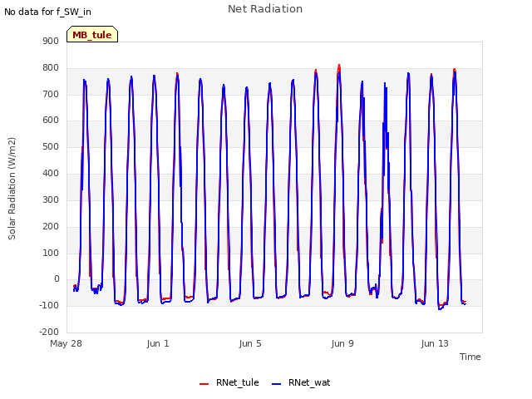Viewport: 532px width, 399px height.
Task: Click the 100 y-axis tick label
Action: pos(51,253)
